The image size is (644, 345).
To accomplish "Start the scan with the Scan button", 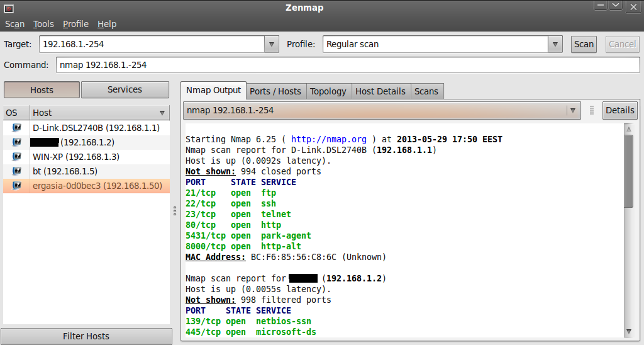I will 584,44.
